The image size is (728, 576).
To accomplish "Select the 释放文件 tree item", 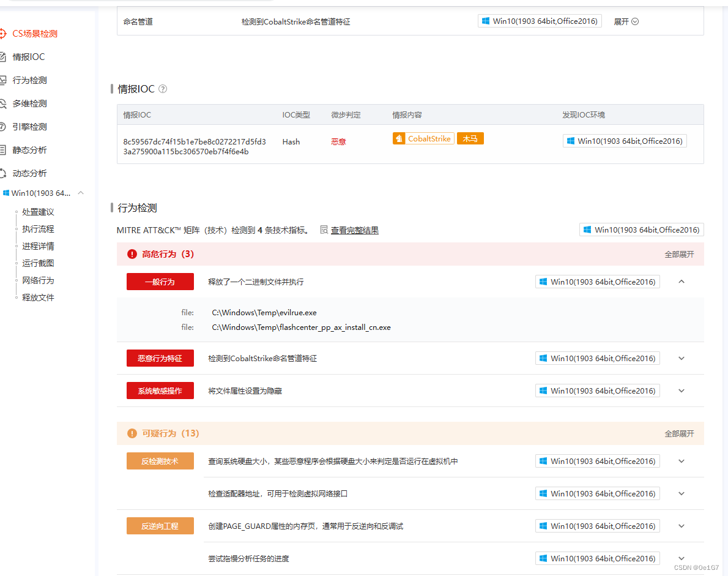I will pos(38,297).
